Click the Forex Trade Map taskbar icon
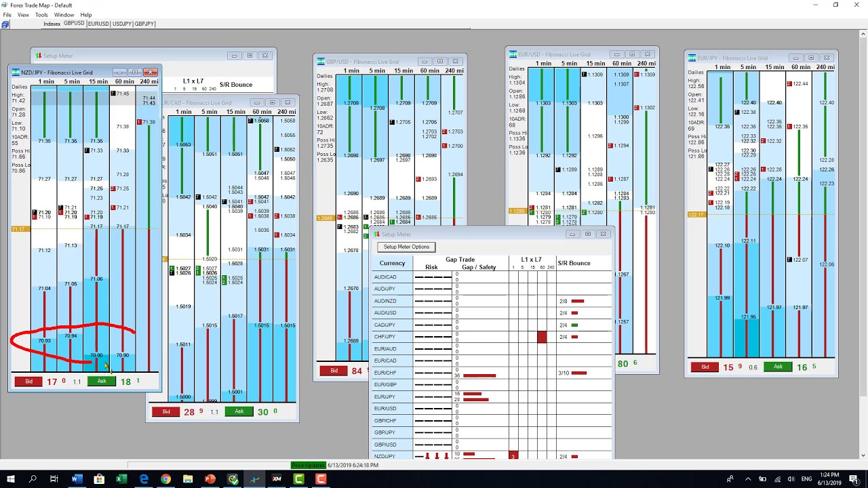This screenshot has height=488, width=868. pyautogui.click(x=255, y=479)
